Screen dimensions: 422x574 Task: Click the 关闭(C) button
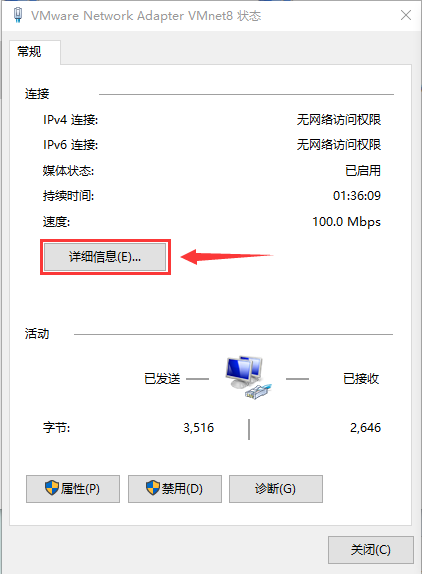[371, 550]
